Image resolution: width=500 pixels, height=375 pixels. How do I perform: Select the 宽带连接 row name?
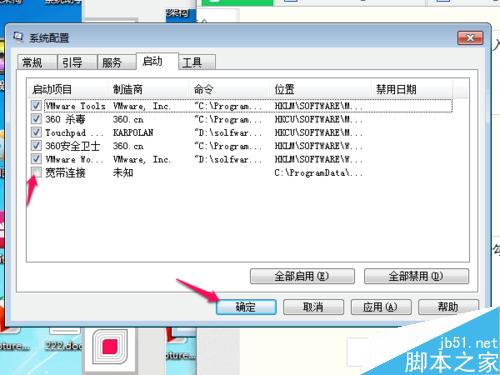tap(65, 173)
